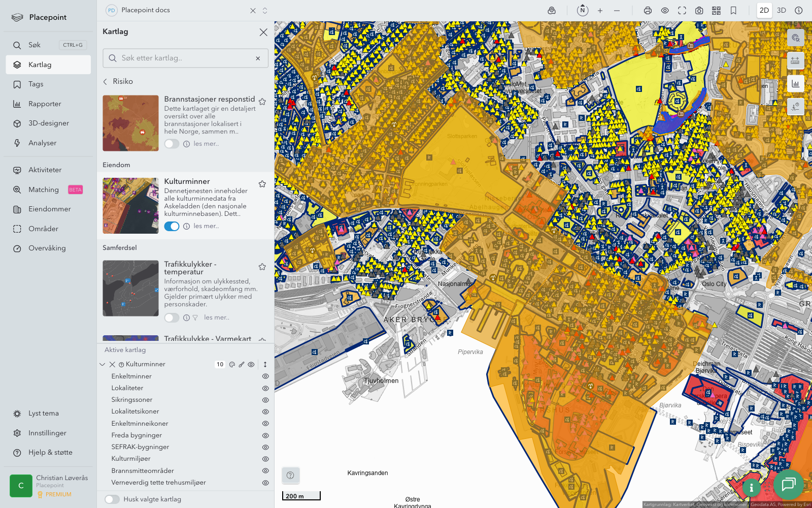Image resolution: width=812 pixels, height=508 pixels.
Task: Disable the Kulturminner layer toggle
Action: [x=172, y=226]
